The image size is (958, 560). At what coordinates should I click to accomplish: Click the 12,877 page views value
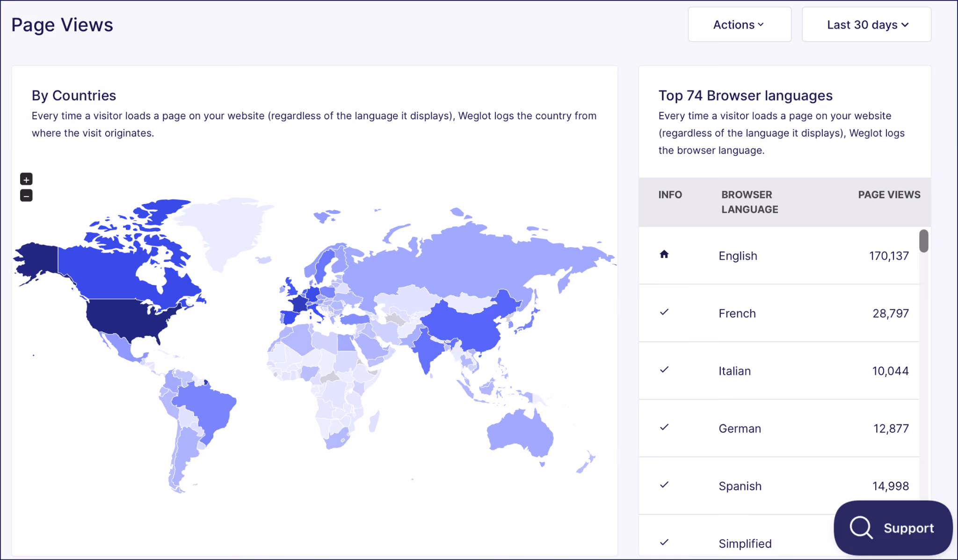click(891, 429)
